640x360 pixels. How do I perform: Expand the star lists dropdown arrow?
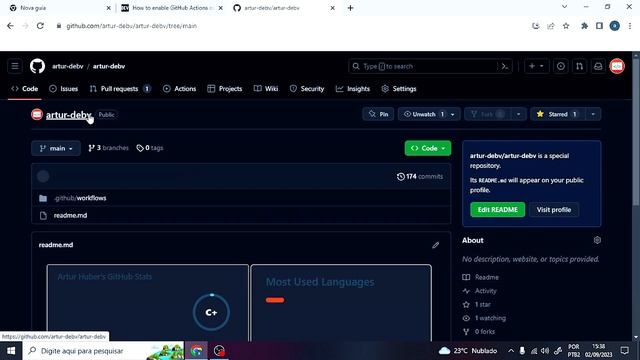pyautogui.click(x=593, y=114)
